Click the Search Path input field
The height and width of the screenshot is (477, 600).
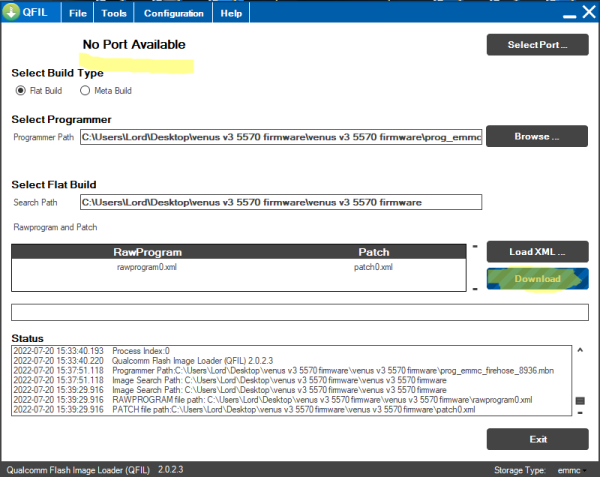point(281,202)
